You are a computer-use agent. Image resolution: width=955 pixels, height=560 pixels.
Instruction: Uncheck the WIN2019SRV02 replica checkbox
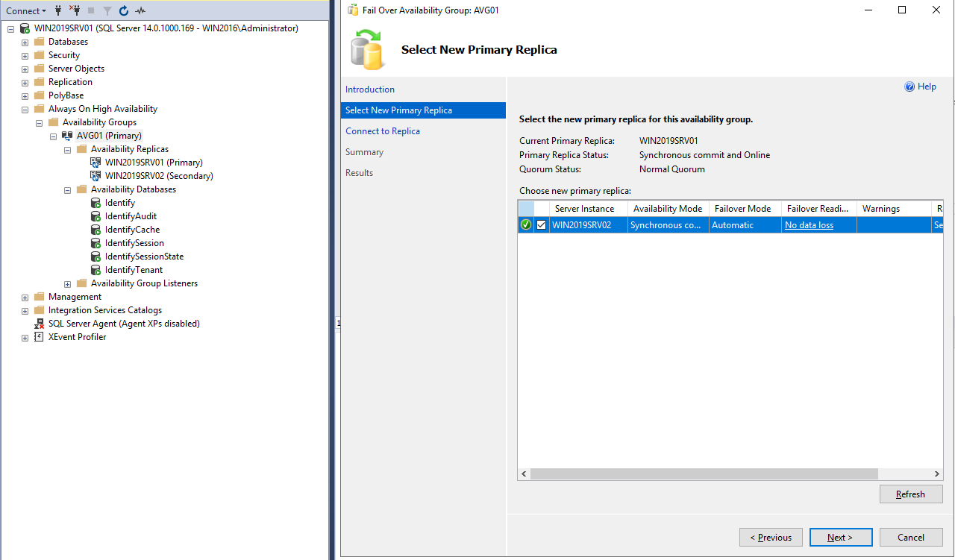tap(541, 225)
